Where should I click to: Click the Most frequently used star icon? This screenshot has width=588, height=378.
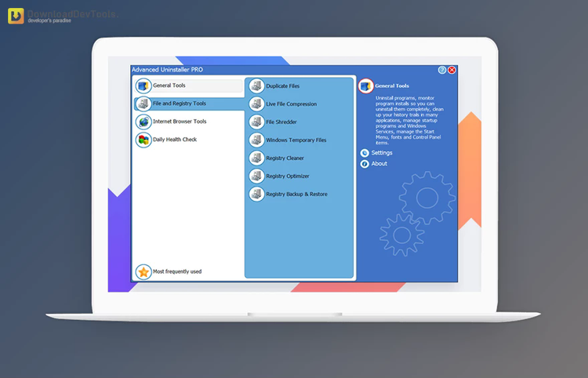[143, 272]
